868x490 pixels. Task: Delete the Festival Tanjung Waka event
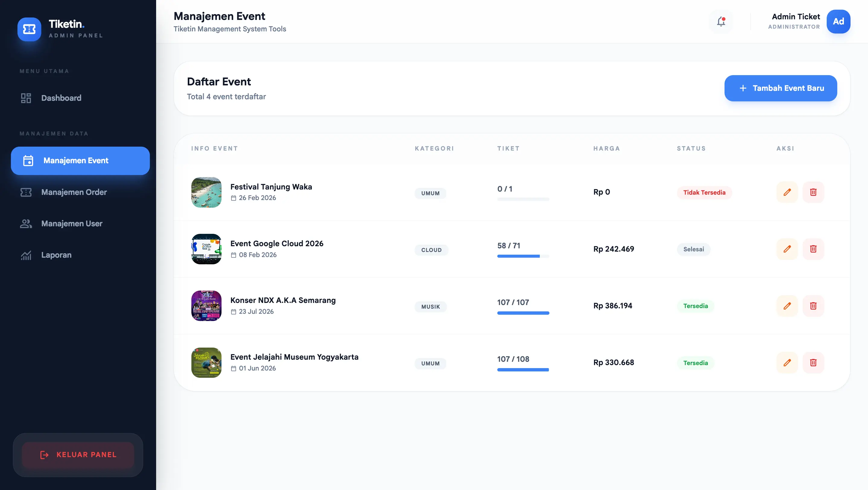click(813, 192)
